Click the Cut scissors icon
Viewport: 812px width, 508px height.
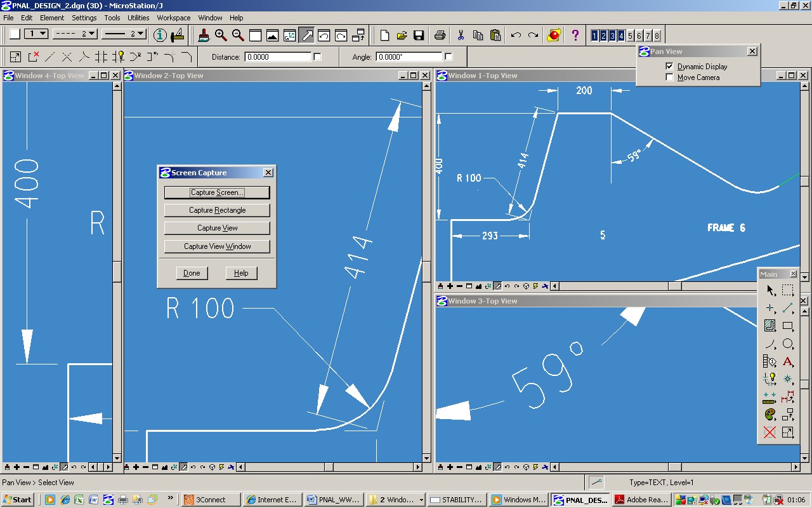click(461, 36)
